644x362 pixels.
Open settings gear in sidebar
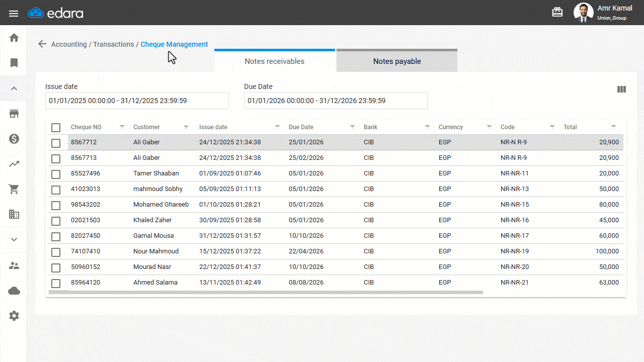[x=14, y=316]
